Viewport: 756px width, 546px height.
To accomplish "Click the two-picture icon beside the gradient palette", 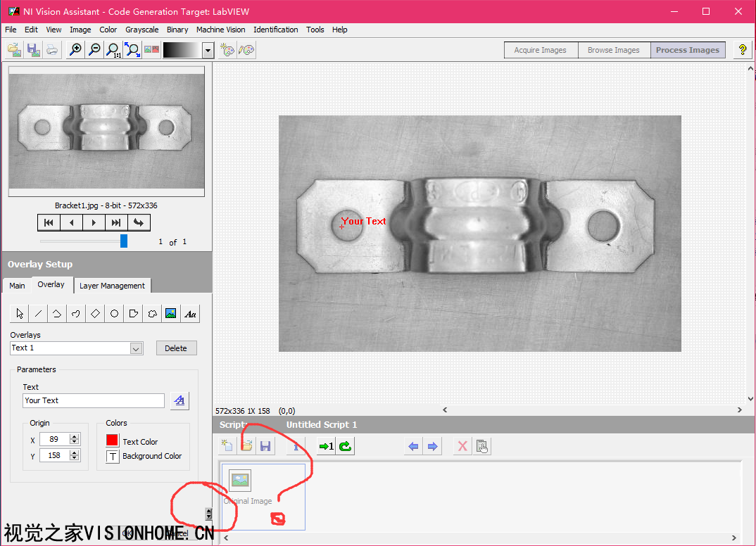I will [151, 50].
